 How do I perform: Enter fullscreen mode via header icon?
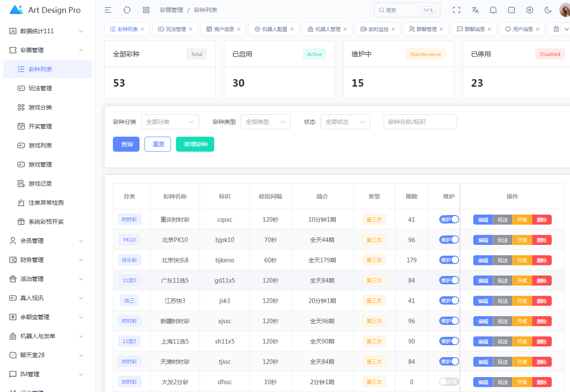pyautogui.click(x=456, y=10)
